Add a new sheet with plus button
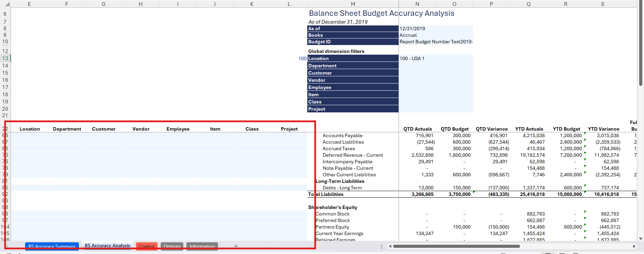Image resolution: width=644 pixels, height=254 pixels. click(x=236, y=246)
